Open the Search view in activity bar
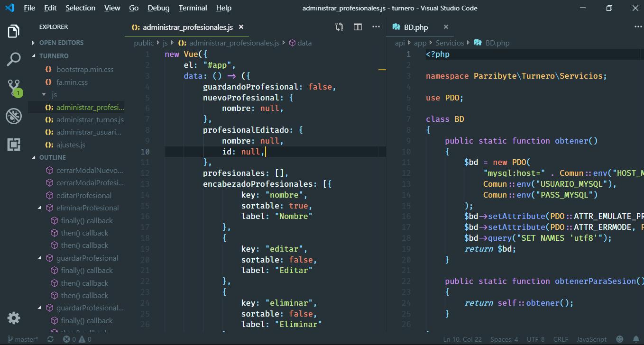The height and width of the screenshot is (345, 644). coord(14,59)
